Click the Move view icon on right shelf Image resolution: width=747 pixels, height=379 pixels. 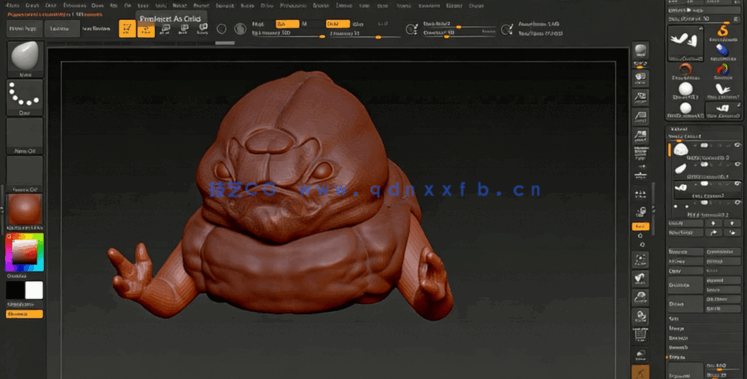point(641,279)
